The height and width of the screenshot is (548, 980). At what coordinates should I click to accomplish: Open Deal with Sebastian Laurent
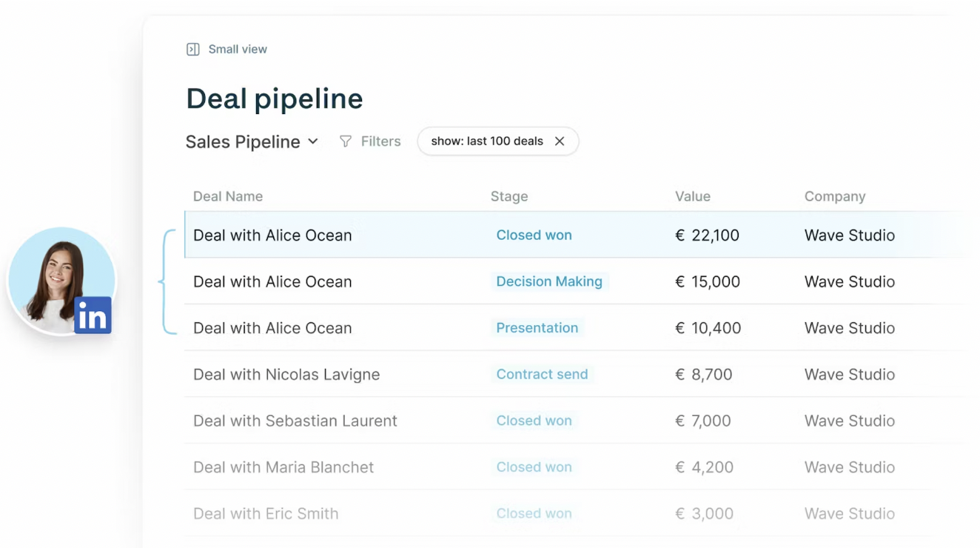295,421
